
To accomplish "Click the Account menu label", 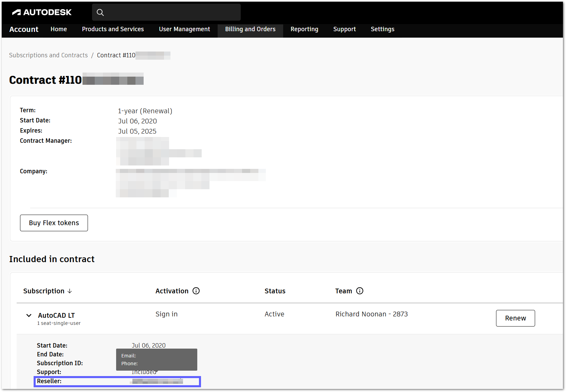I will (24, 30).
